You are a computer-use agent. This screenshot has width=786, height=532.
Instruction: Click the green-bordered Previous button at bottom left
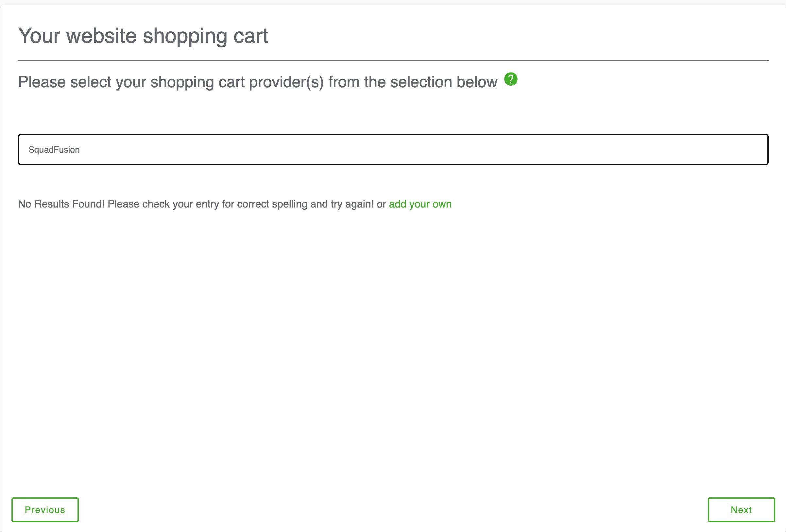coord(45,510)
